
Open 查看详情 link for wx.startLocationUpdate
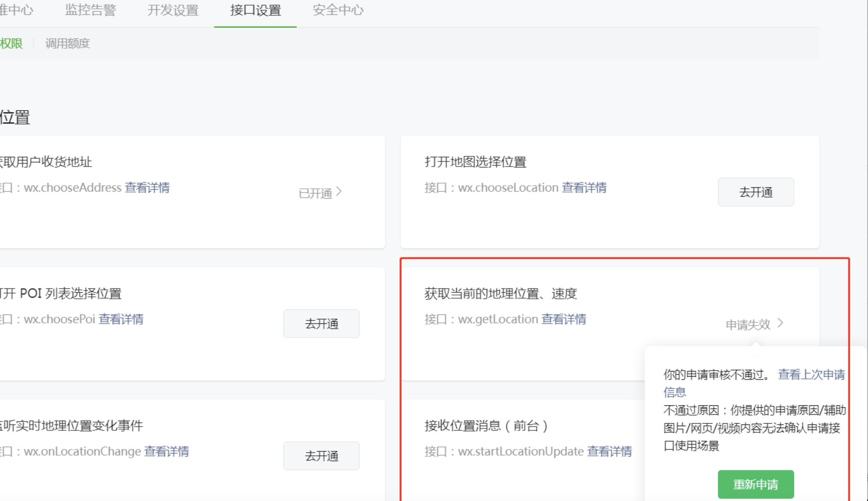[609, 451]
